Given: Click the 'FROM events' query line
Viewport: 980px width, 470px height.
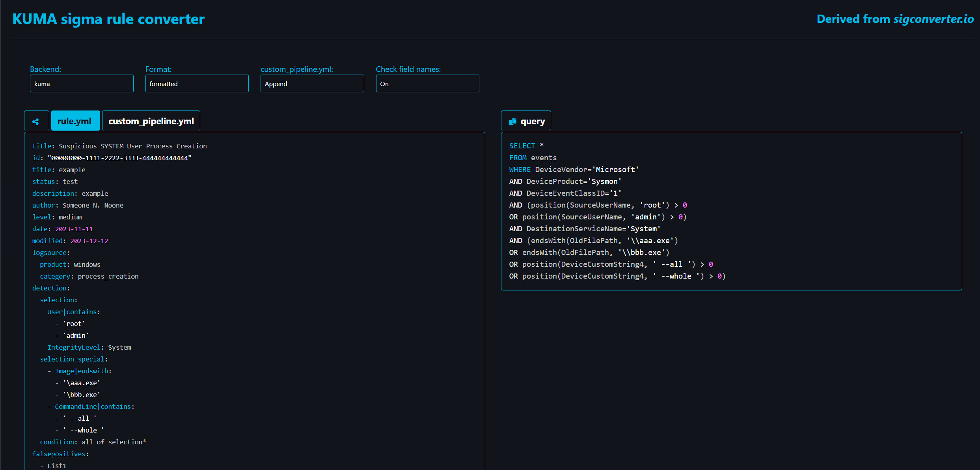Looking at the screenshot, I should coord(533,158).
